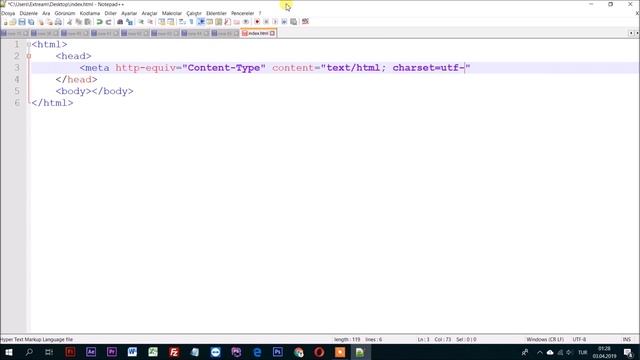Undo the last edit from toolbar
Image resolution: width=640 pixels, height=360 pixels.
pos(99,22)
